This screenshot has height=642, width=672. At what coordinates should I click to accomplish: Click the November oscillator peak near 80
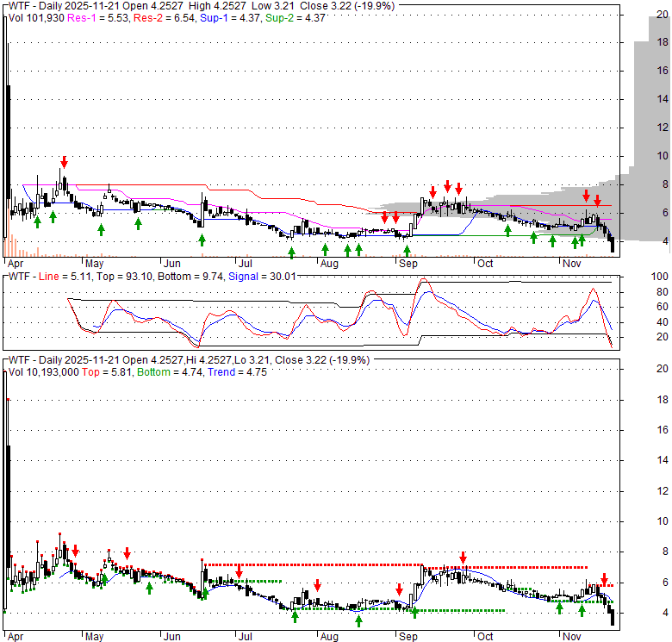click(x=593, y=290)
